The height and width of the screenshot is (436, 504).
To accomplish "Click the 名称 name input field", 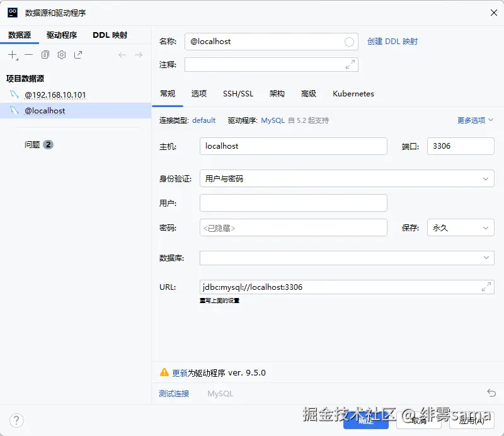I will pos(272,42).
